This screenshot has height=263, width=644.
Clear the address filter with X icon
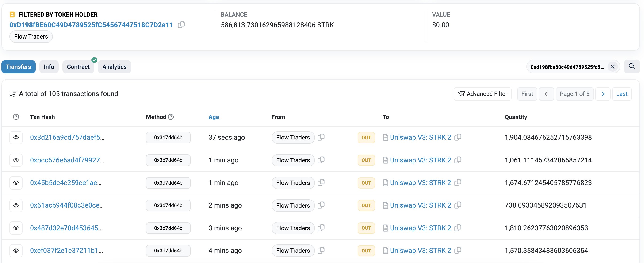coord(613,66)
